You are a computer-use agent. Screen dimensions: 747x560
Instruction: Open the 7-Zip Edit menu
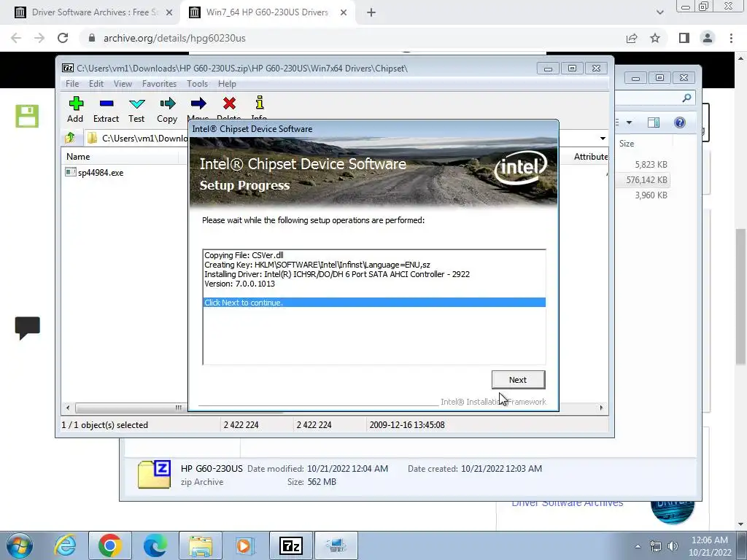96,84
